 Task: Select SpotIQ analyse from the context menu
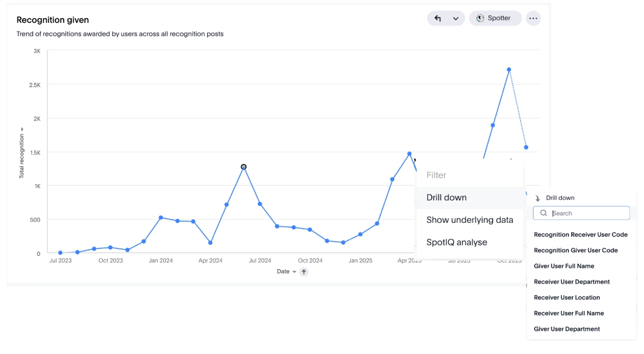tap(456, 242)
